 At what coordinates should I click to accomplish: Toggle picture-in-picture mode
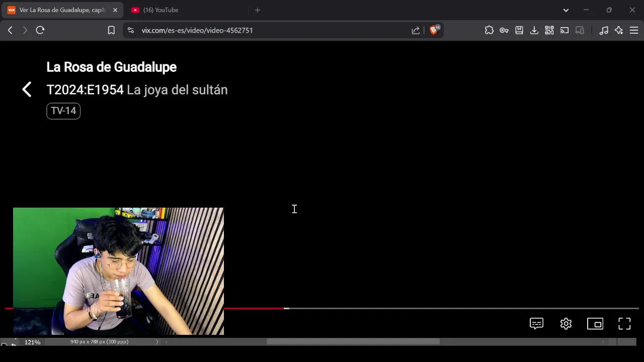[x=595, y=324]
